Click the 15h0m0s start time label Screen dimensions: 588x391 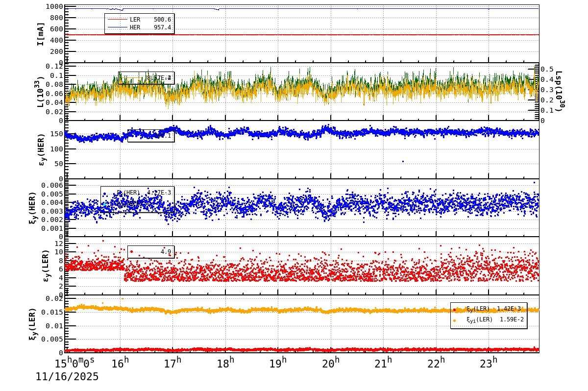[x=74, y=363]
